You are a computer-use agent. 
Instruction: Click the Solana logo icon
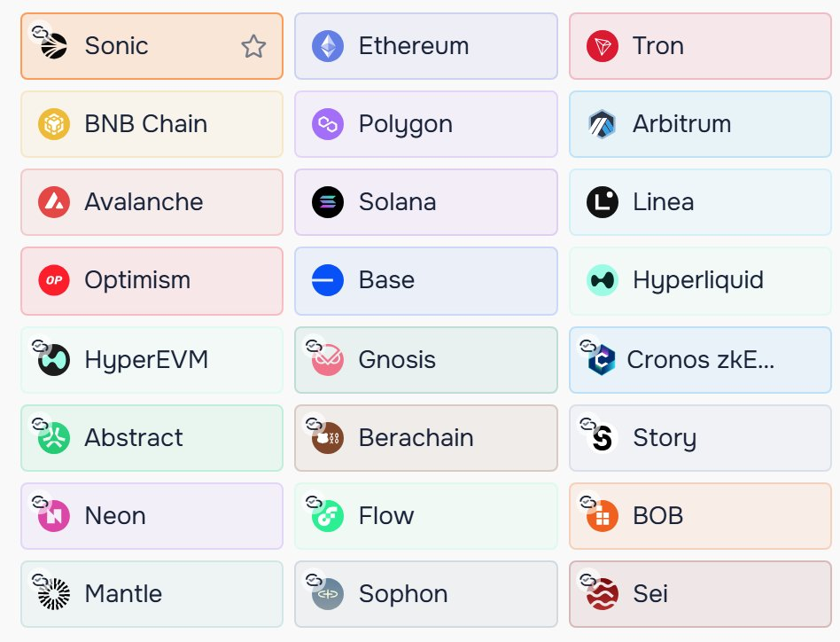coord(328,202)
